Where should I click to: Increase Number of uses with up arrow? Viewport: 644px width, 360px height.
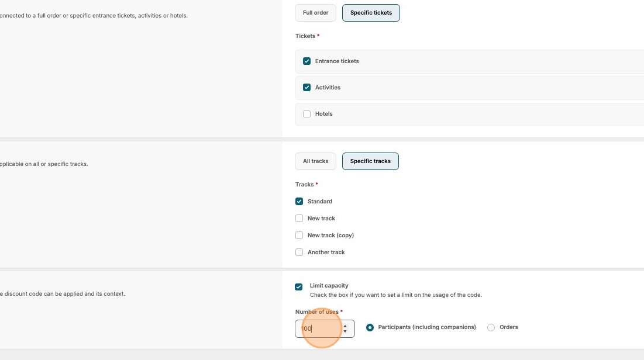345,326
